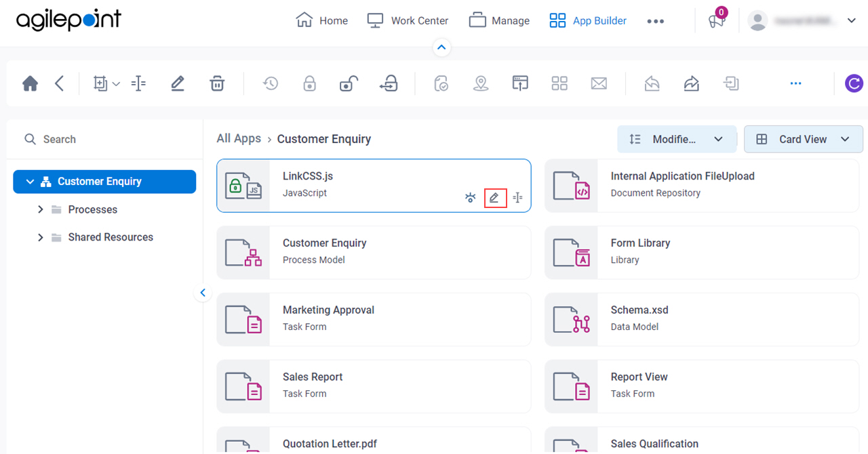Screen dimensions: 868x454
Task: Open version history clock icon
Action: click(271, 83)
